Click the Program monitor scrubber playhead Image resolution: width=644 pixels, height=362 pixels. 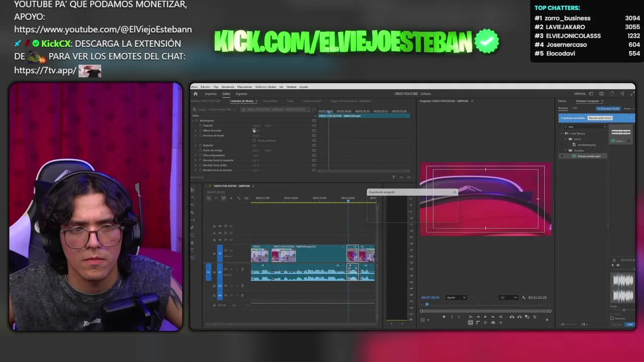point(427,304)
